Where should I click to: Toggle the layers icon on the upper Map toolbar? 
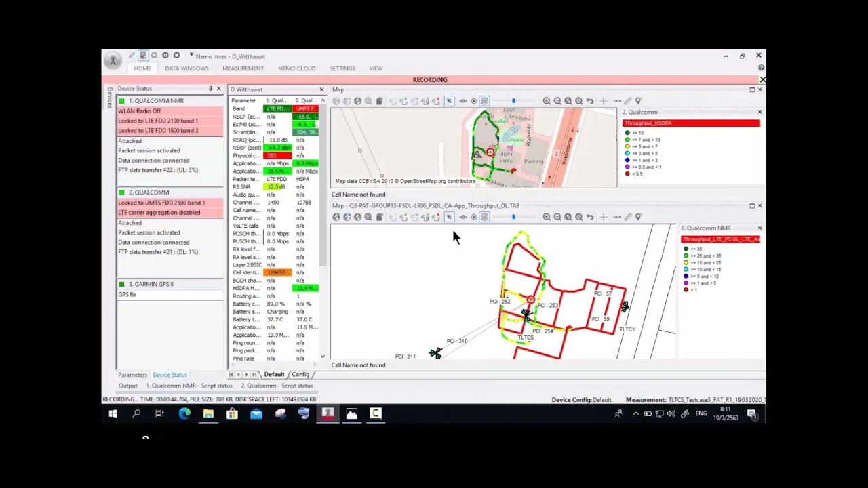[x=484, y=101]
